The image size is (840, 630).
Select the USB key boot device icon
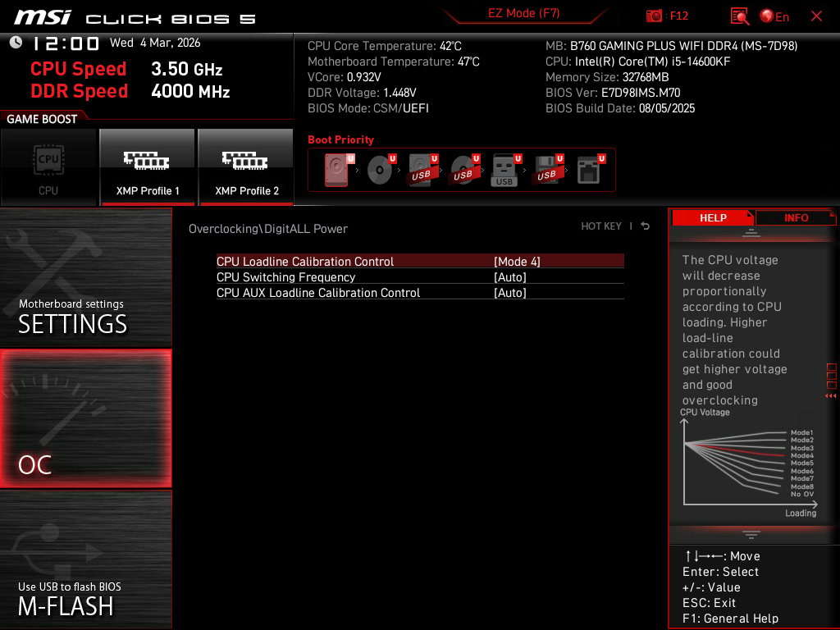[506, 170]
